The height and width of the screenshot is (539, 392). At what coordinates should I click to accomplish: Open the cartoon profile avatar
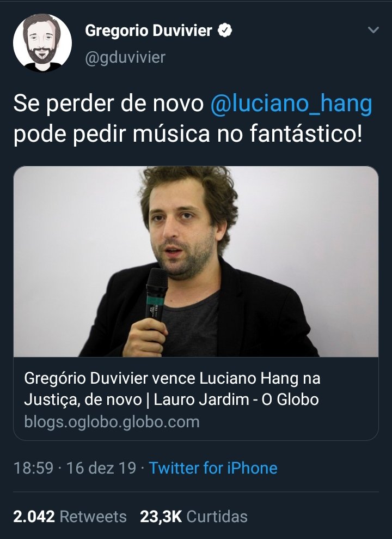tap(42, 43)
